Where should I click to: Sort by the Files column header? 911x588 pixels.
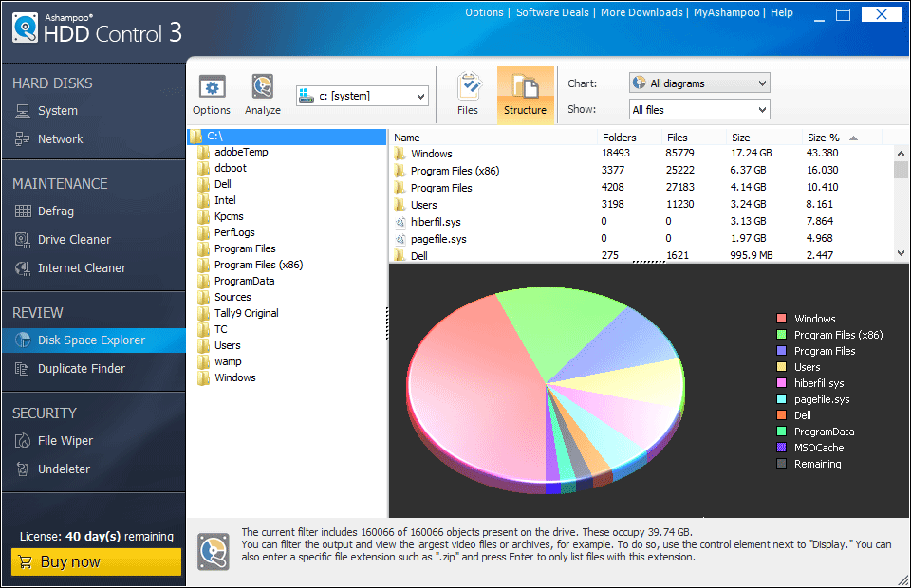pyautogui.click(x=678, y=138)
